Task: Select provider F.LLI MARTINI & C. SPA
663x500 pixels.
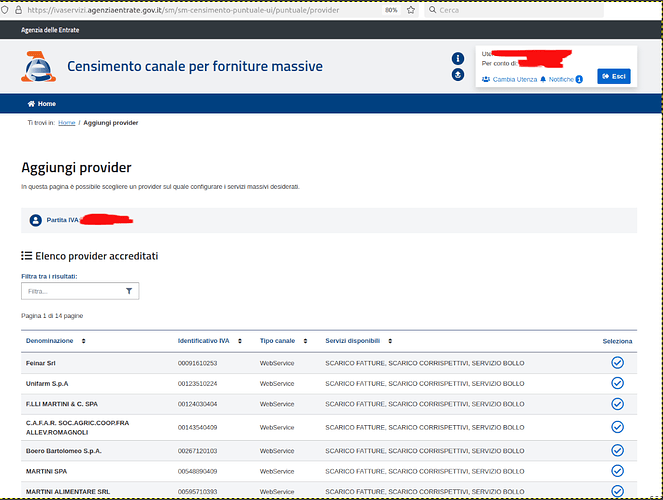Action: click(x=617, y=404)
